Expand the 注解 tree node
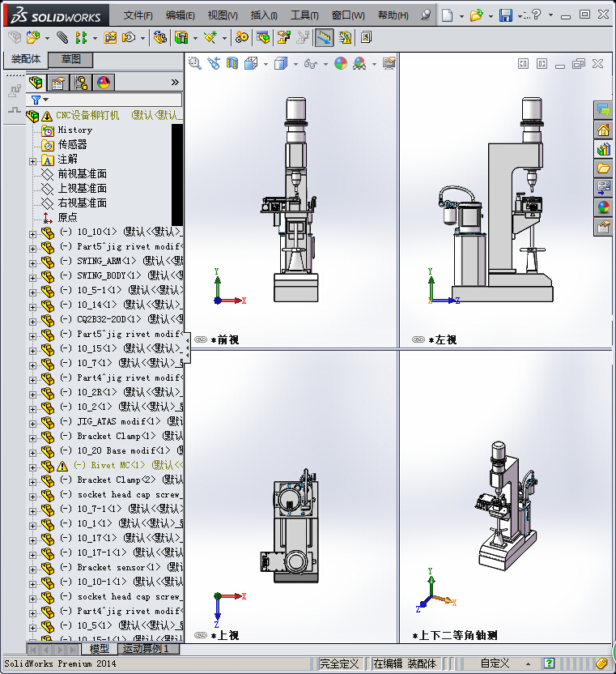Image resolution: width=616 pixels, height=674 pixels. [32, 162]
